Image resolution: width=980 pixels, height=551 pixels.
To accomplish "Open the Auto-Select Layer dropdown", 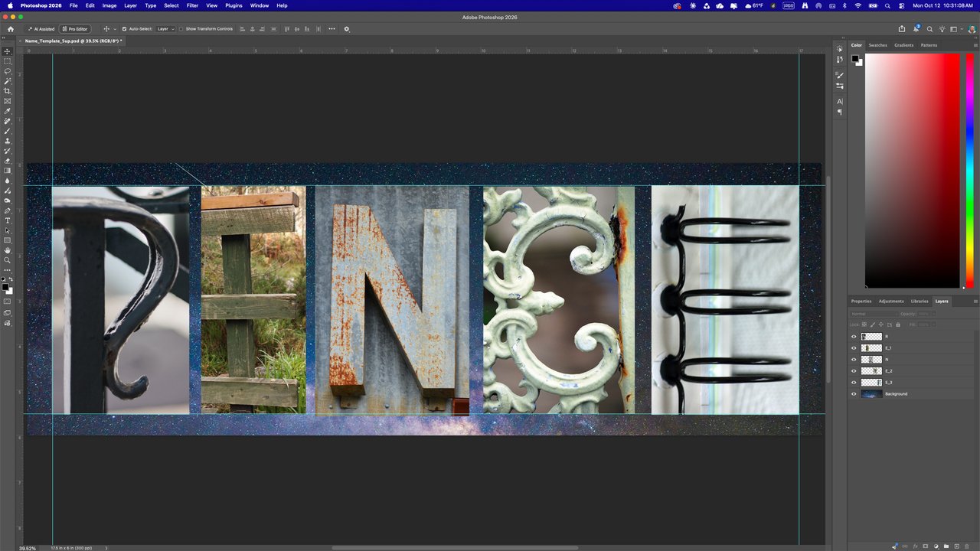I will click(x=165, y=29).
